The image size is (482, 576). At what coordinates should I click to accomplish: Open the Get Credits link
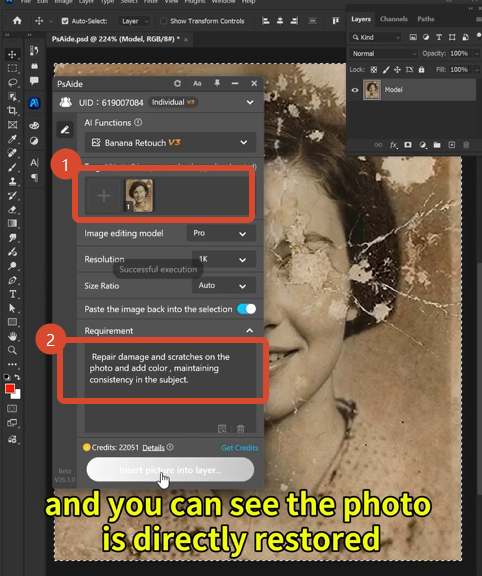click(x=240, y=448)
